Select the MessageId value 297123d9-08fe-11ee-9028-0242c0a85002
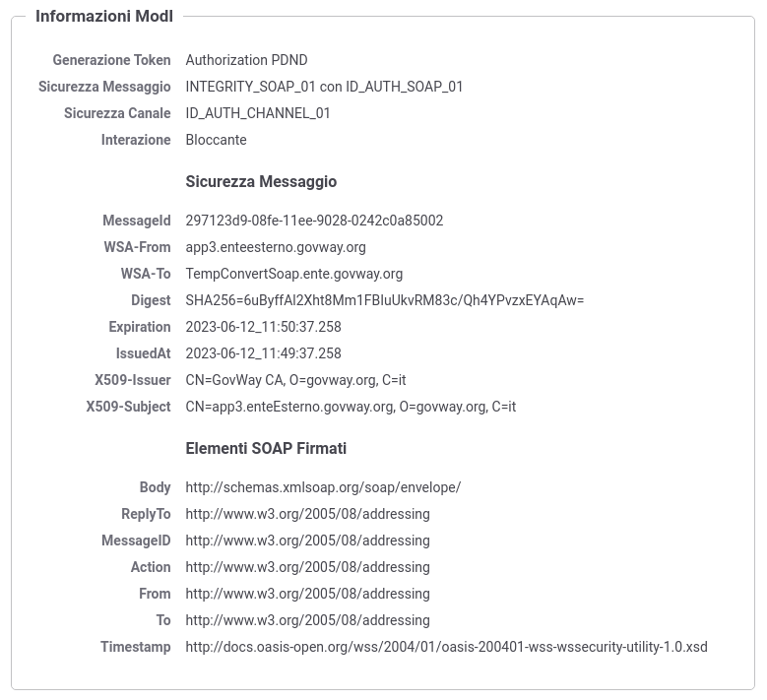This screenshot has width=767, height=700. pyautogui.click(x=314, y=221)
